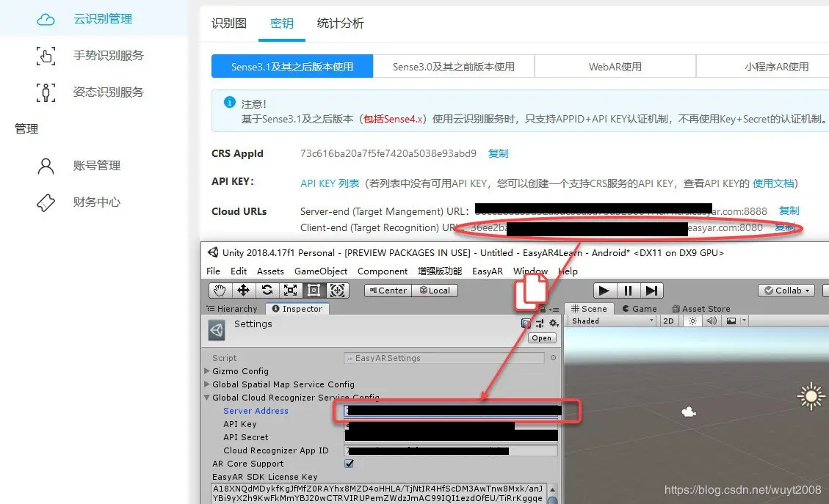The width and height of the screenshot is (829, 504).
Task: Toggle the AR Core Support checkbox
Action: point(349,464)
